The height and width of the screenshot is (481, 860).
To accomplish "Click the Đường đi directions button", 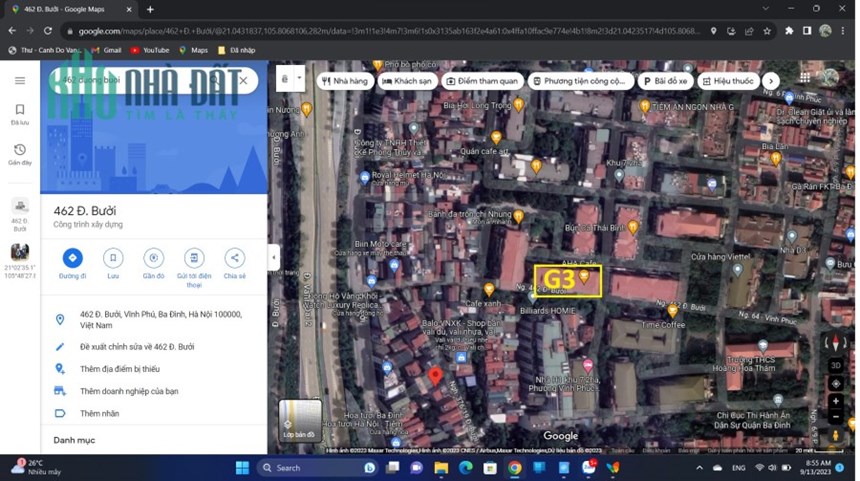I will [72, 264].
